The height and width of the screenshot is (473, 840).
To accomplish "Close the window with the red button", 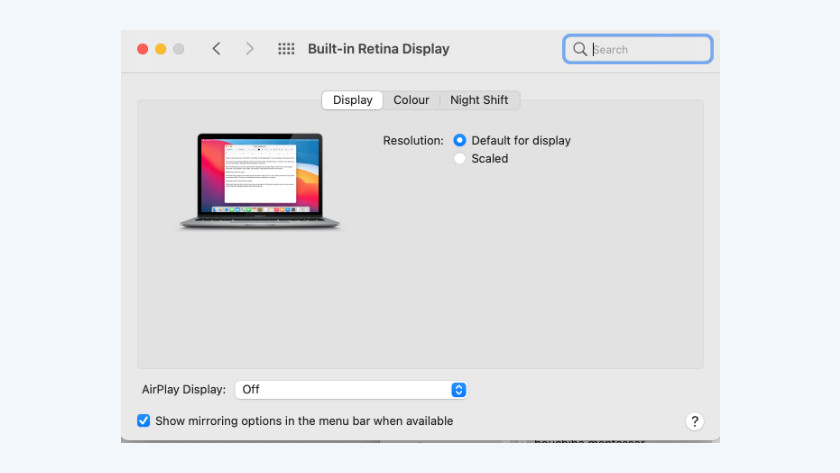I will tap(142, 49).
